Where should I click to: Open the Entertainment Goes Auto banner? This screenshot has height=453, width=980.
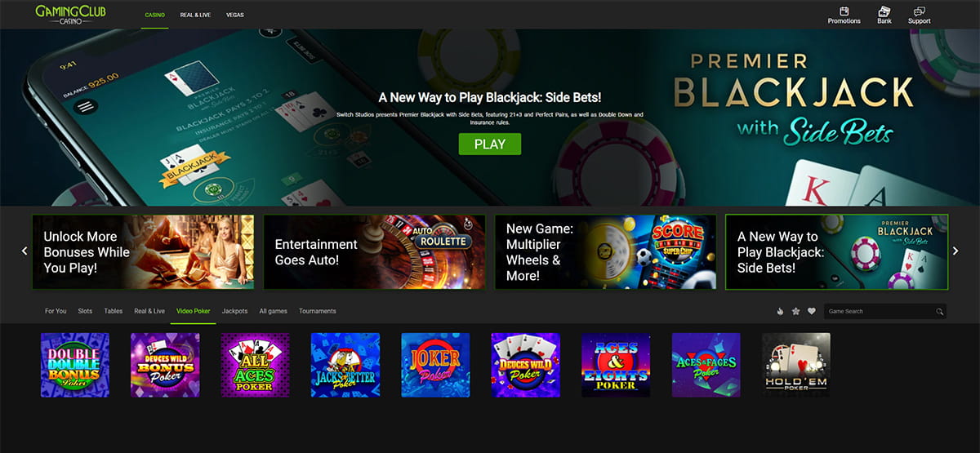click(374, 251)
